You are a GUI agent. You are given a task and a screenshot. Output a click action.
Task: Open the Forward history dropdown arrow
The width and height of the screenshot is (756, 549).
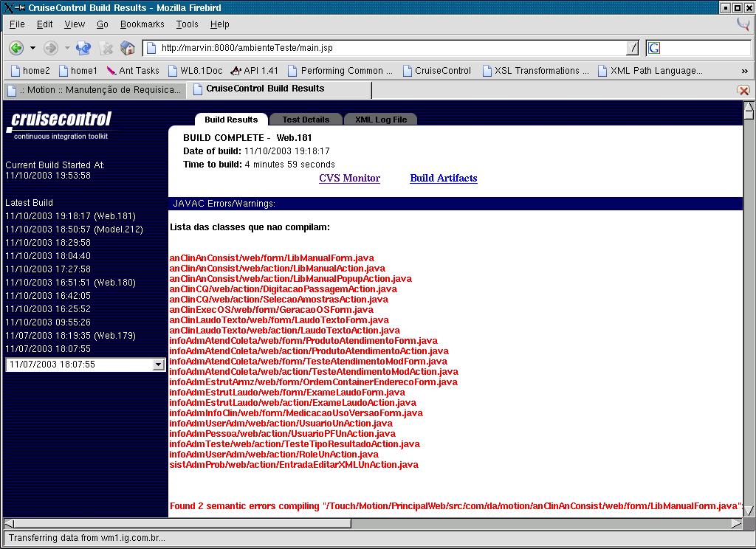[67, 48]
